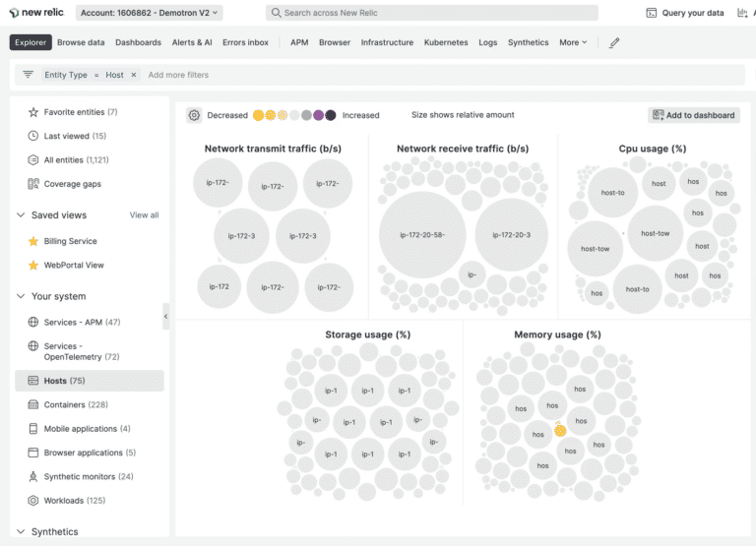The height and width of the screenshot is (546, 756).
Task: Open Errors inbox
Action: (245, 42)
